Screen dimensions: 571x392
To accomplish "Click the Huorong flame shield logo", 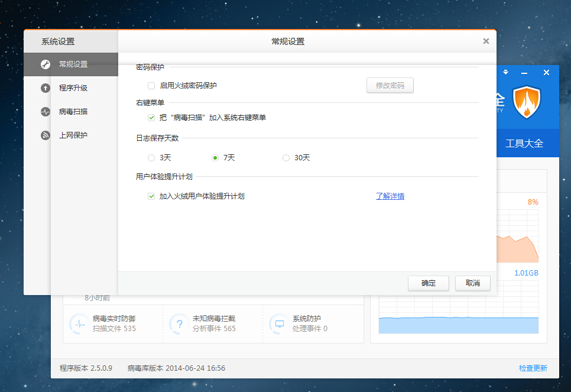I will (x=526, y=102).
